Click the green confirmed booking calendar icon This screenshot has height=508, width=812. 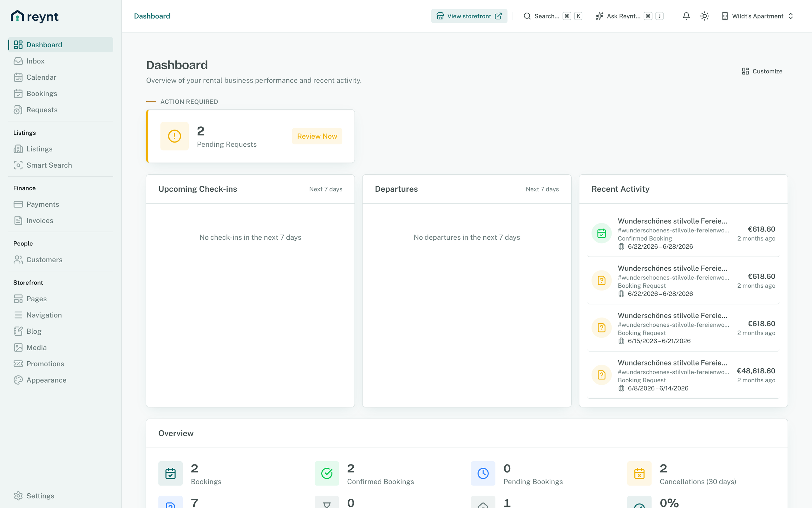[x=602, y=233]
